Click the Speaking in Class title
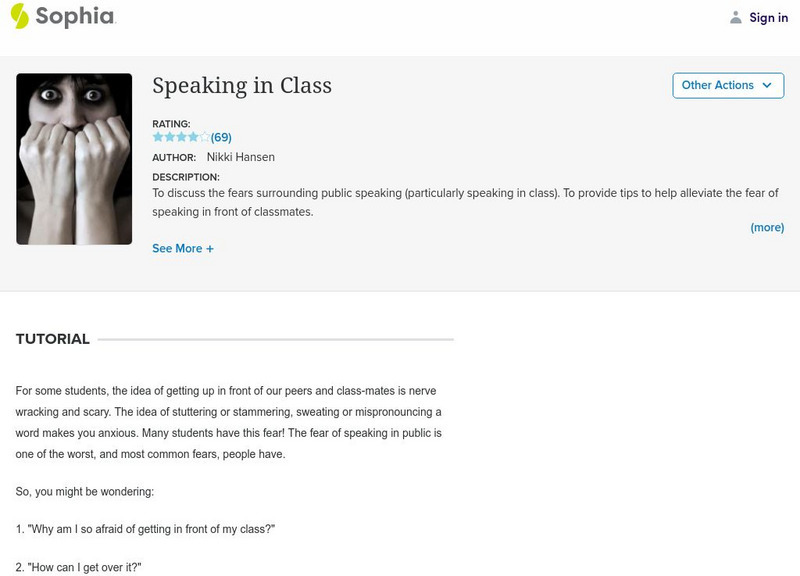The height and width of the screenshot is (576, 800). coord(242,86)
